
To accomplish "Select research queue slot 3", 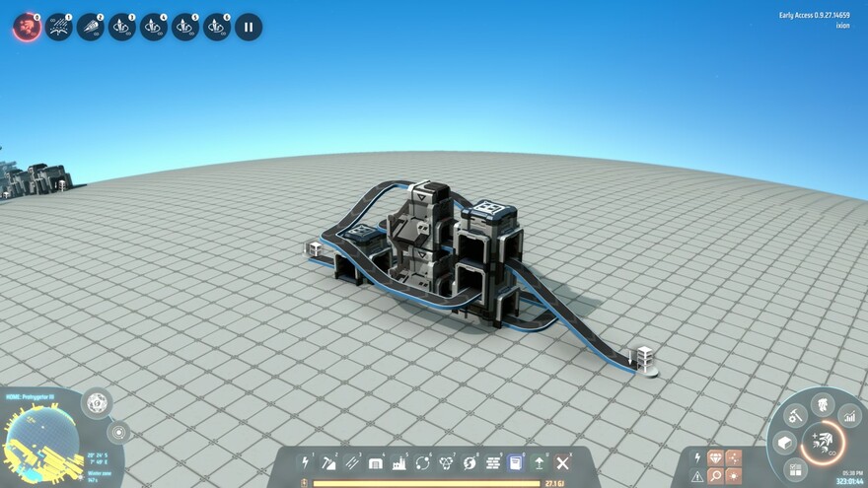I will [x=122, y=27].
